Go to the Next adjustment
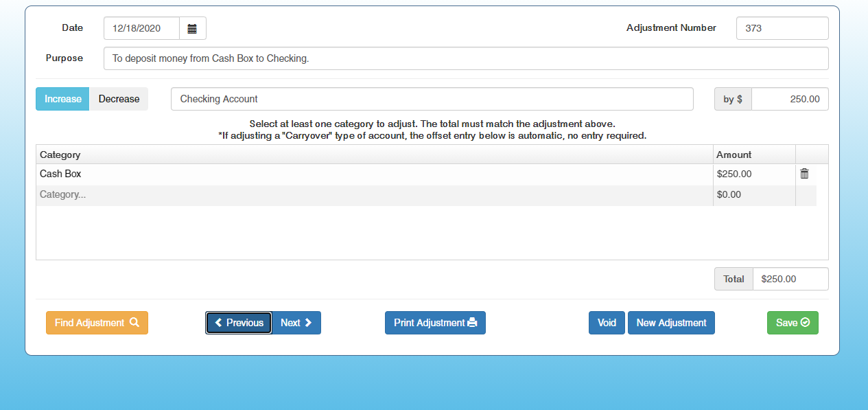Image resolution: width=868 pixels, height=410 pixels. [x=296, y=323]
